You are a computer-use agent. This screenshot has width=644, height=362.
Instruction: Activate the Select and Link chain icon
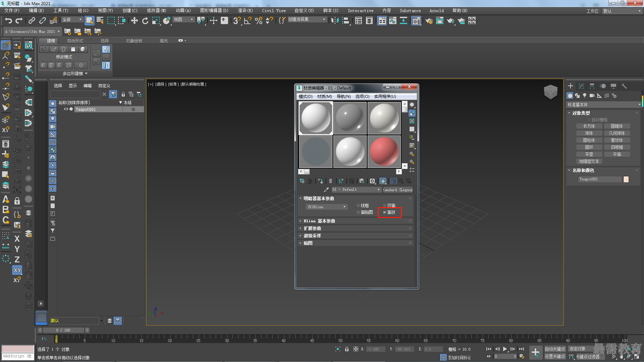[32, 21]
